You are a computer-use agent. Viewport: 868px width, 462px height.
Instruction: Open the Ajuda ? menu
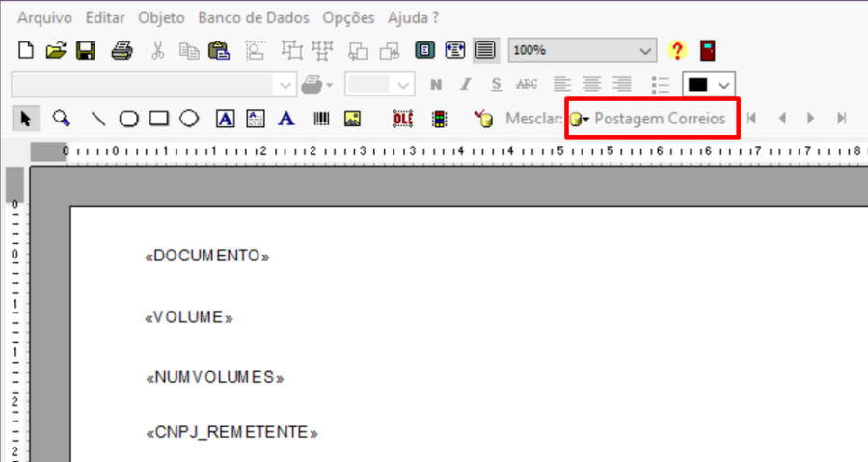414,17
